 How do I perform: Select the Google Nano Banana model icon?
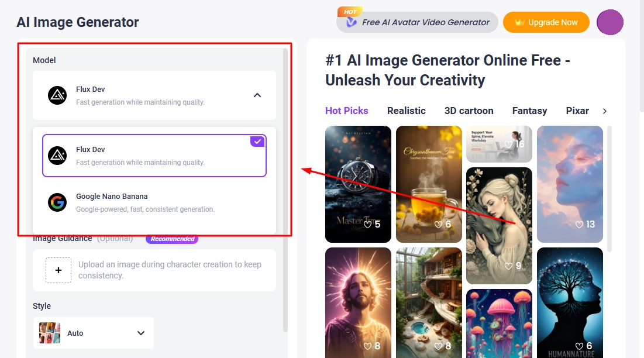tap(57, 202)
